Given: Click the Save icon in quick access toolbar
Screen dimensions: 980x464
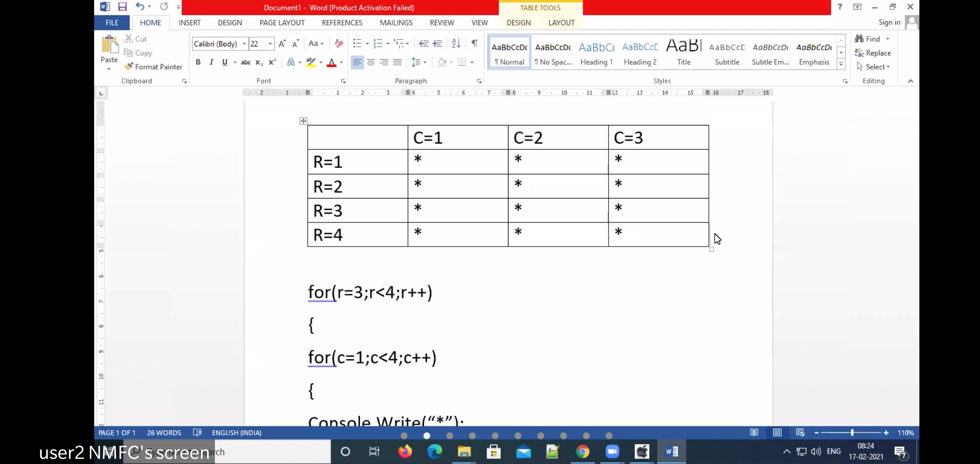Looking at the screenshot, I should [x=122, y=7].
